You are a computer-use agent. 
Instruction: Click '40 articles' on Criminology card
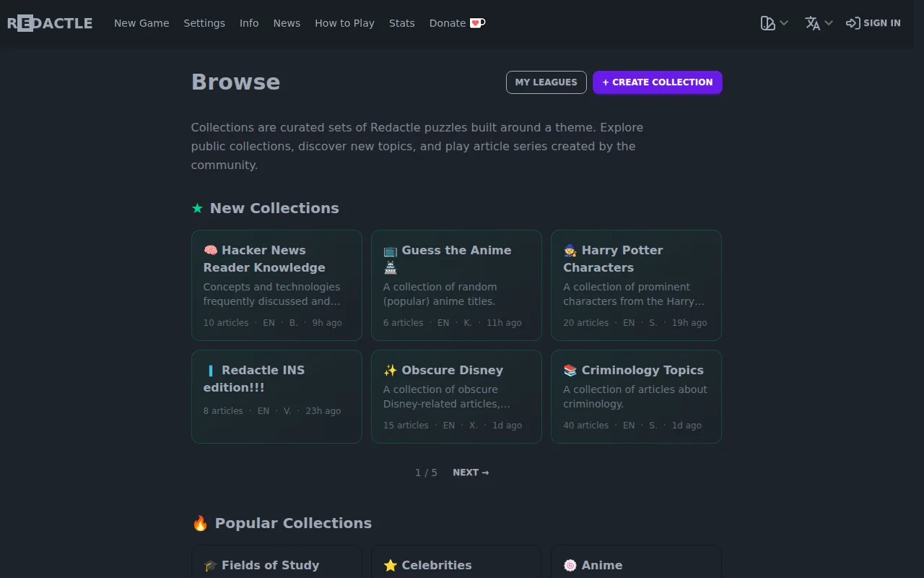(x=586, y=426)
